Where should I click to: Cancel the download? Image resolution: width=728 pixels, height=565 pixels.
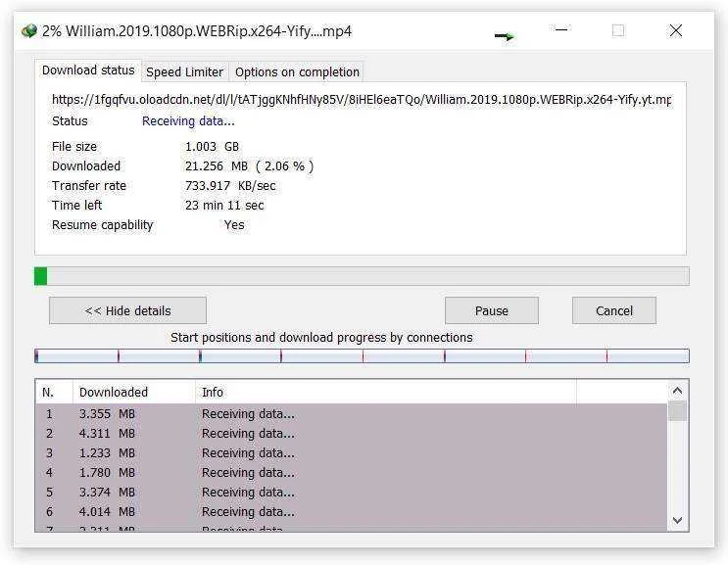pyautogui.click(x=613, y=310)
